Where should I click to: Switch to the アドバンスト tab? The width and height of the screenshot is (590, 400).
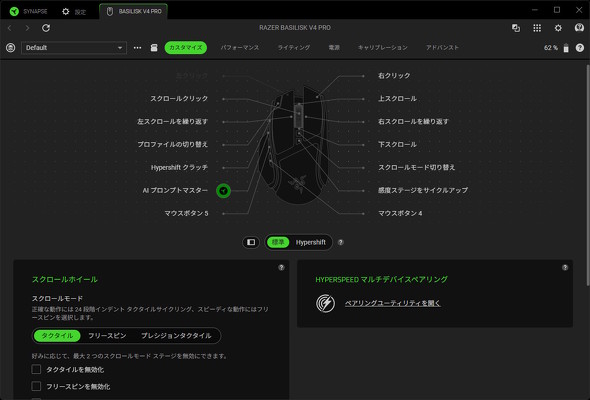(x=442, y=48)
